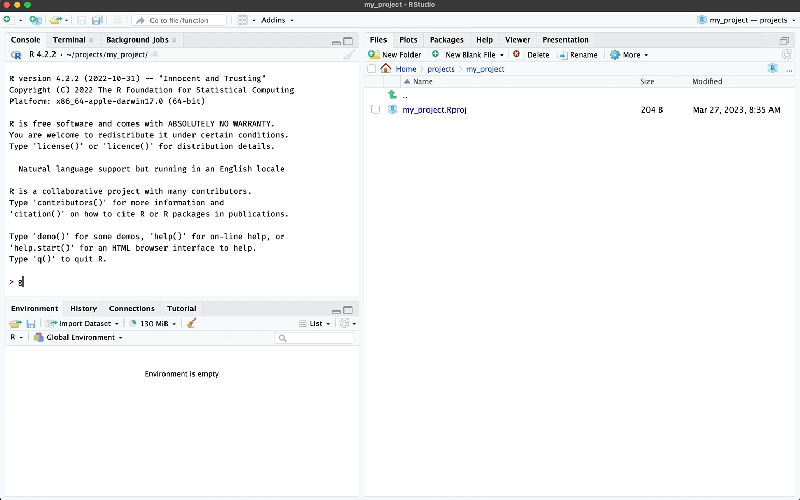Maximize the Console pane
The image size is (800, 500).
tap(348, 41)
